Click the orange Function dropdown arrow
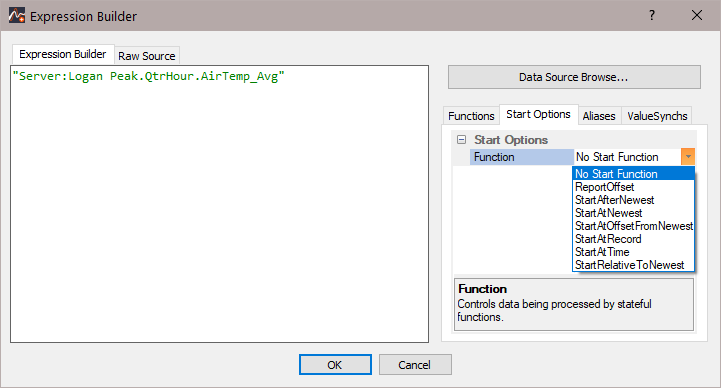The width and height of the screenshot is (721, 388). (x=687, y=157)
